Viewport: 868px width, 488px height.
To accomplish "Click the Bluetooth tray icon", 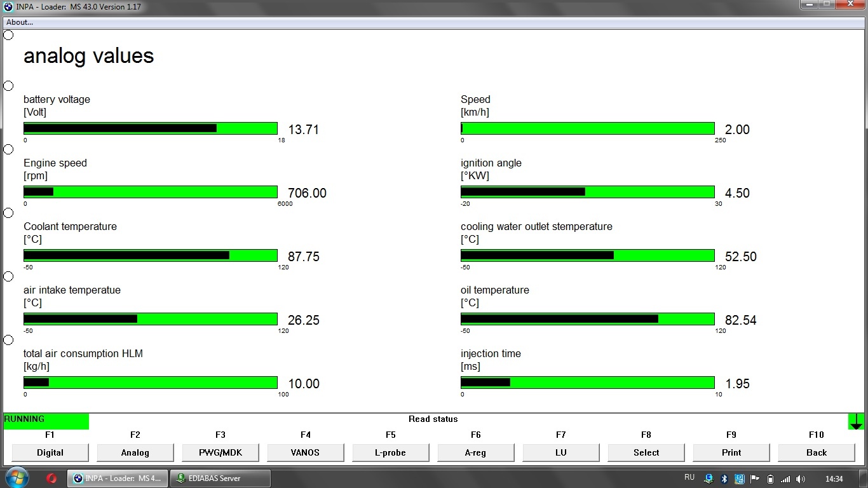I will point(724,478).
